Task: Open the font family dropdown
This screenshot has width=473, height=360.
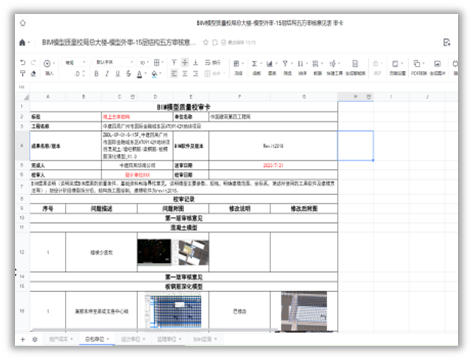Action: [x=114, y=63]
